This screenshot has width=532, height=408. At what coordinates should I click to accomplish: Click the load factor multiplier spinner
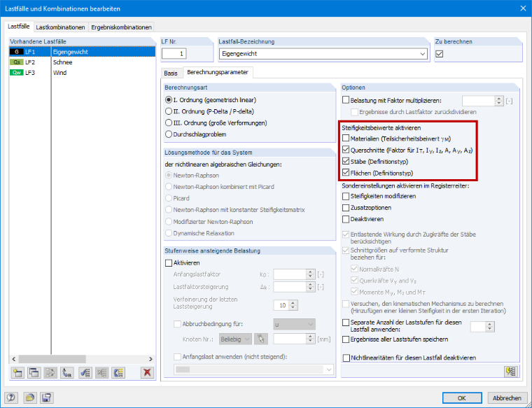[498, 101]
